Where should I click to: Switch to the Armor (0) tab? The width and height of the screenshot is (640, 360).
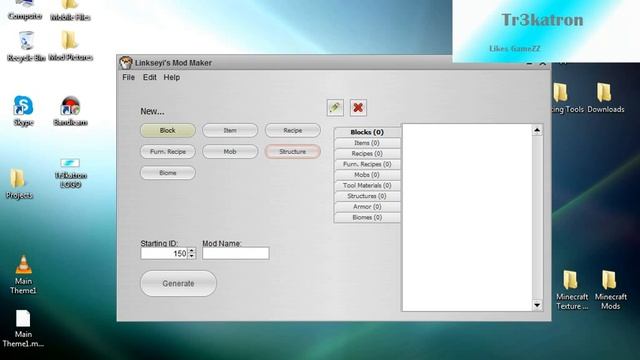click(x=367, y=207)
